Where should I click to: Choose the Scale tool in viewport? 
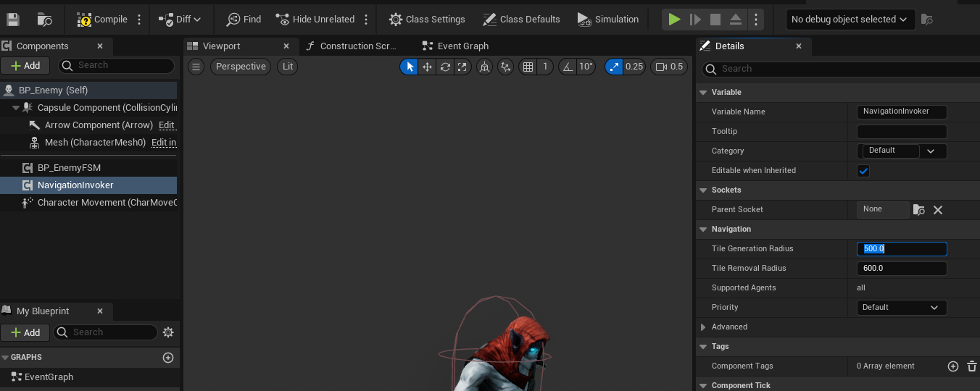pos(462,67)
